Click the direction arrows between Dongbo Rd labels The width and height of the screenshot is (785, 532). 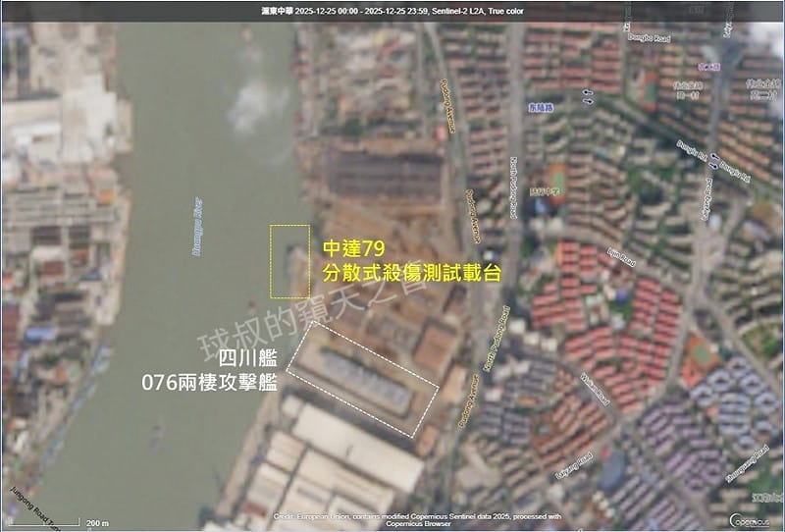coord(715,160)
